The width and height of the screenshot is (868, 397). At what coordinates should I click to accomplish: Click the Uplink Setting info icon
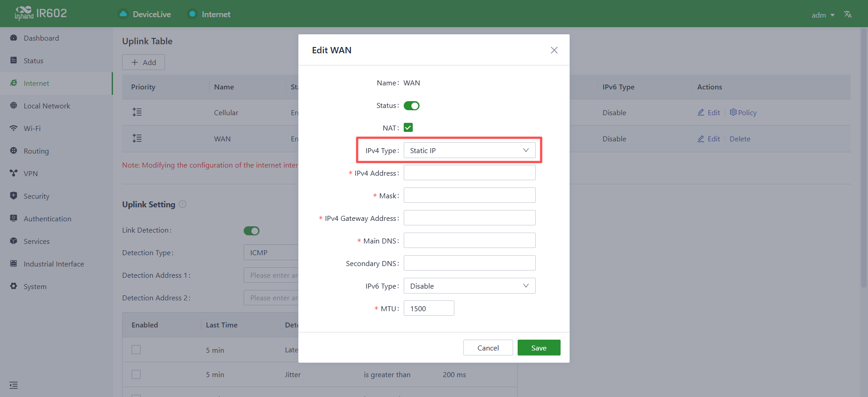[183, 204]
